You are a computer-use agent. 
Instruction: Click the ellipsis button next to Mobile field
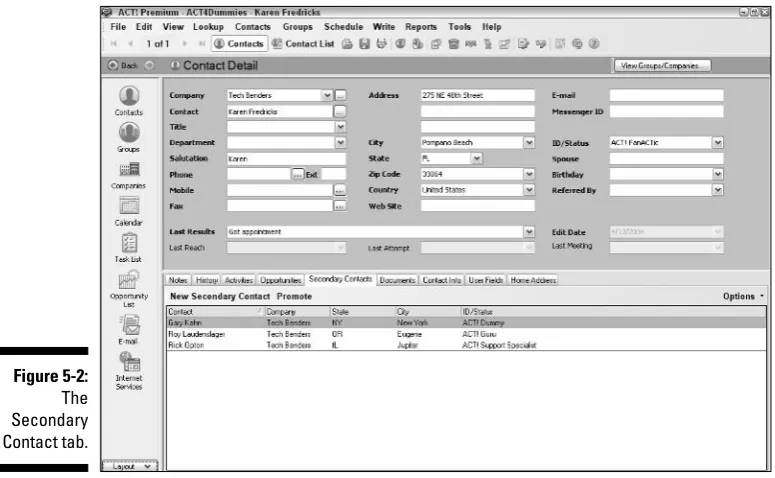(340, 190)
